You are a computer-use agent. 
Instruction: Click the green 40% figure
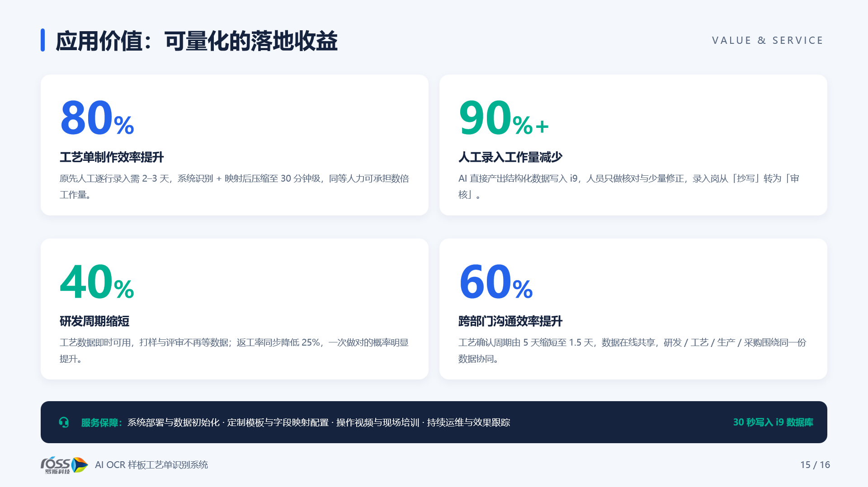coord(97,282)
